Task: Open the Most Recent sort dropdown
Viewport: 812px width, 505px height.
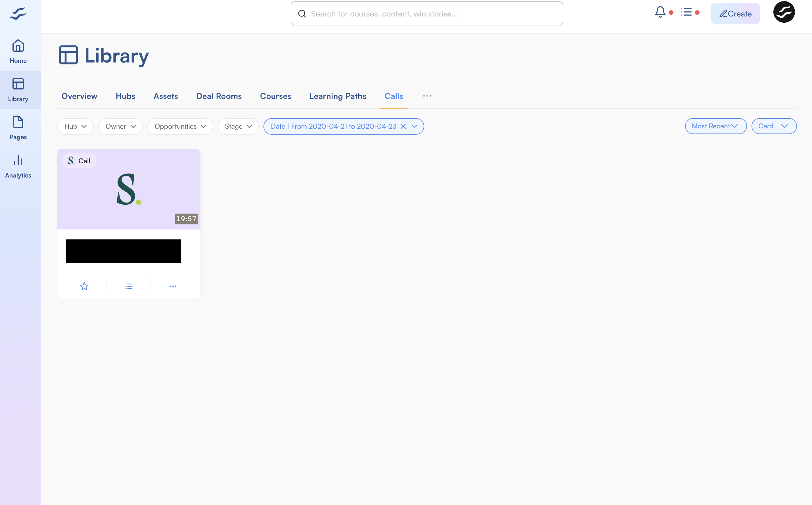Action: pyautogui.click(x=715, y=126)
